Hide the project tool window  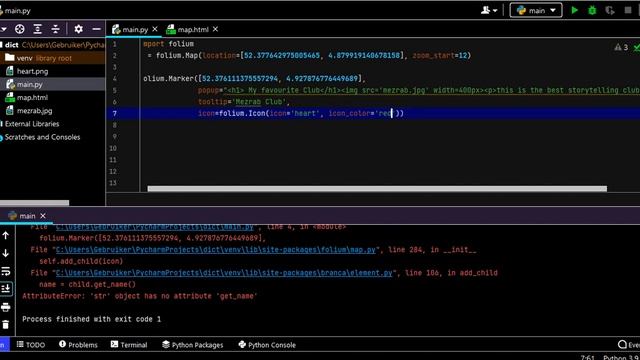(96, 29)
